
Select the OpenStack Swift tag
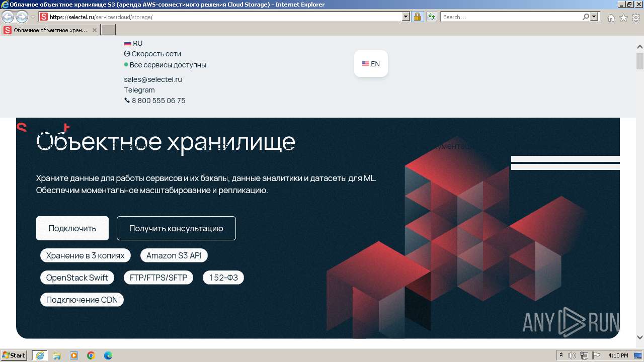(77, 278)
